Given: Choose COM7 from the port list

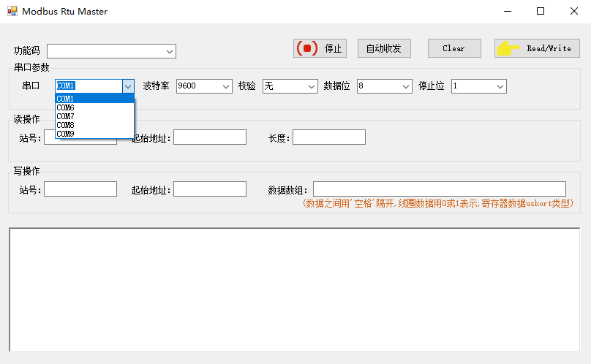Looking at the screenshot, I should point(94,116).
